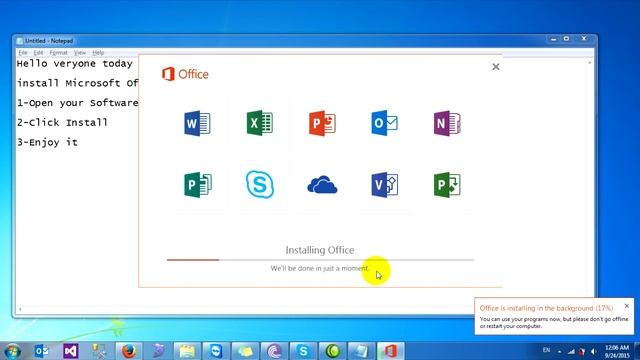
Task: Click the Publisher icon in Office installer
Action: click(198, 185)
